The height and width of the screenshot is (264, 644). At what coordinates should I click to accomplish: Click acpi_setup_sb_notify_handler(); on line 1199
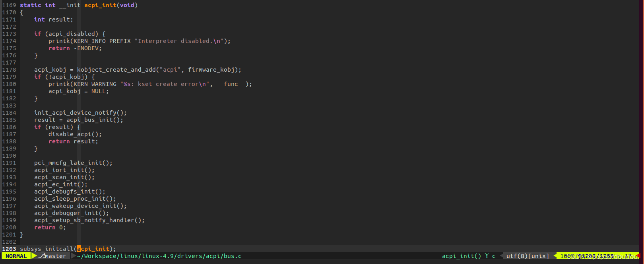click(x=89, y=220)
